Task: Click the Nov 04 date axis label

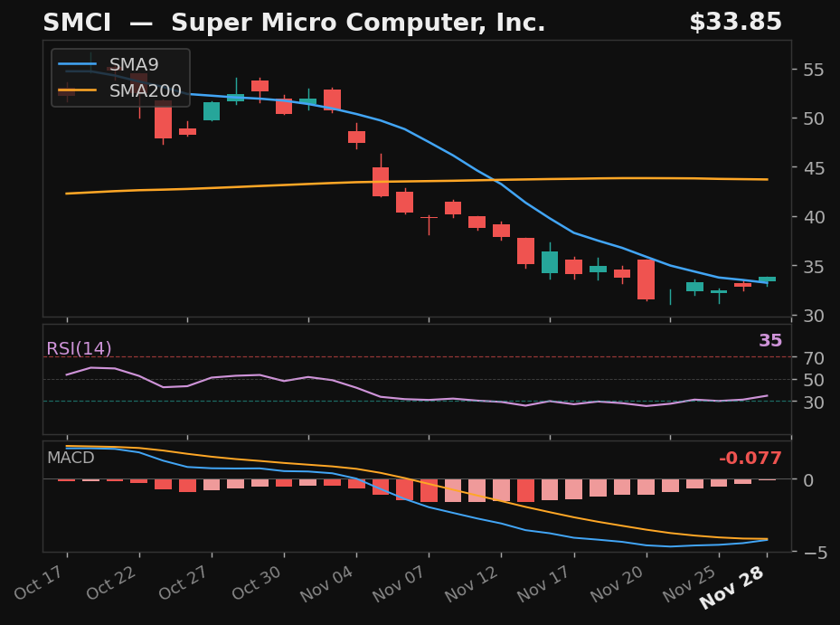Action: tap(326, 583)
